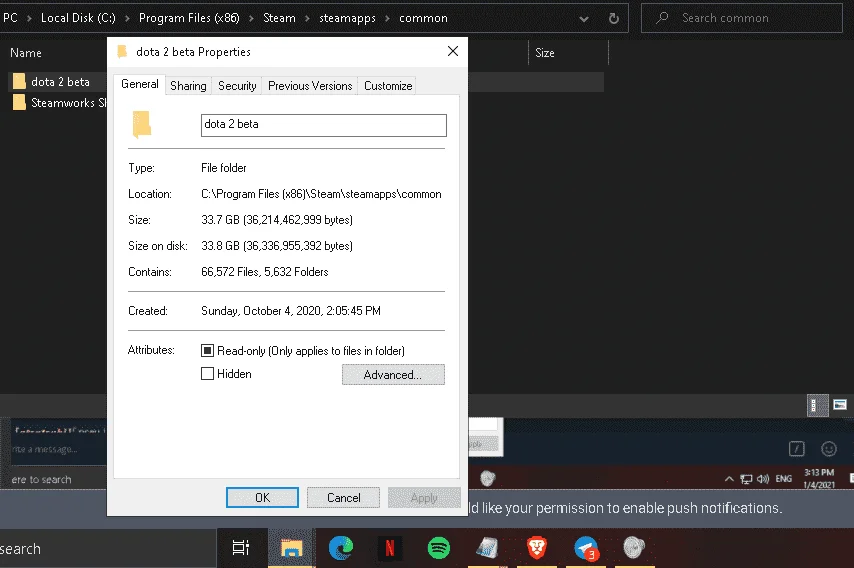Close the dota 2 beta Properties dialog
This screenshot has height=568, width=854.
[x=453, y=52]
